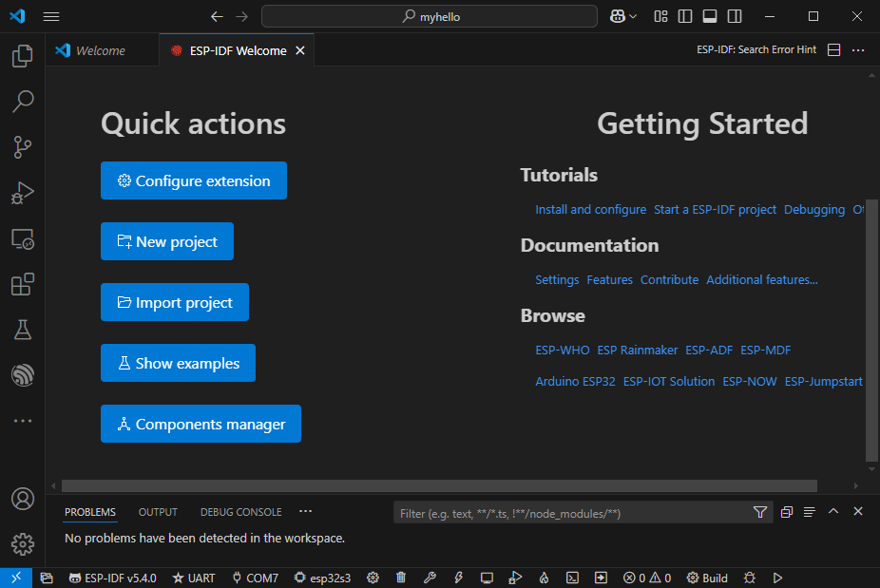880x588 pixels.
Task: Toggle view as table/tree in Problems panel
Action: 810,512
